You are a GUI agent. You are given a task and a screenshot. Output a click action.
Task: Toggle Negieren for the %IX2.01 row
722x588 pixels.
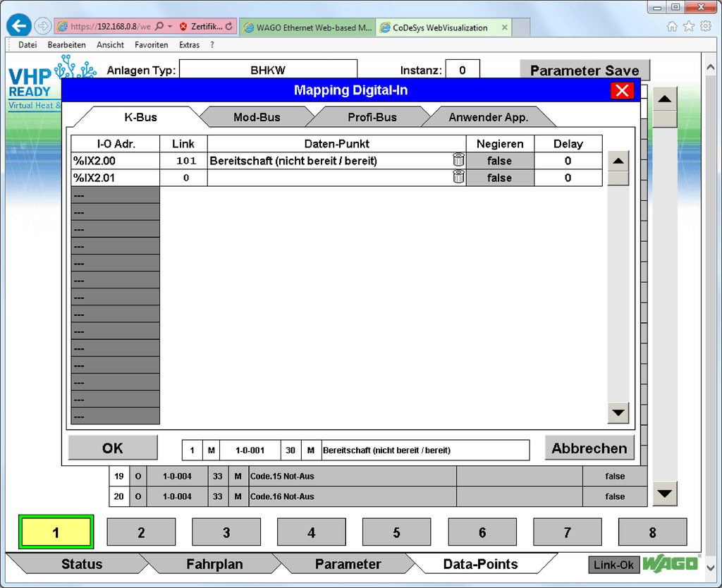pyautogui.click(x=500, y=177)
